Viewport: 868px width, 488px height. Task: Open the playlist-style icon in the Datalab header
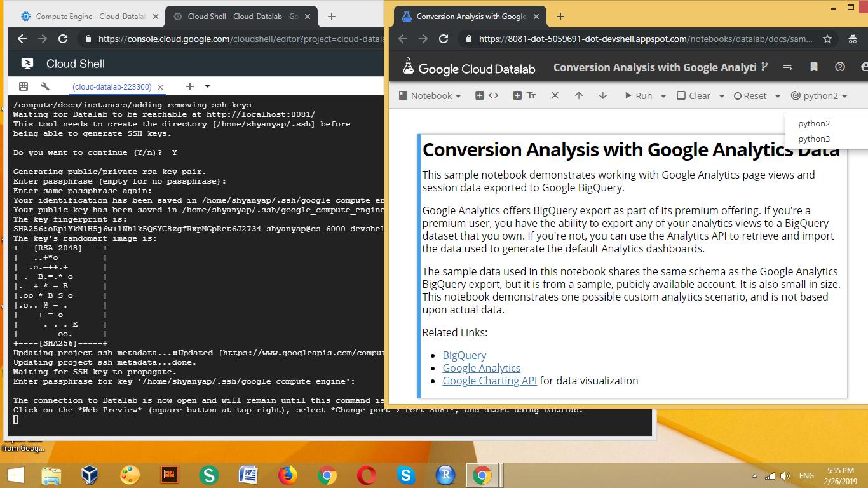click(x=788, y=67)
